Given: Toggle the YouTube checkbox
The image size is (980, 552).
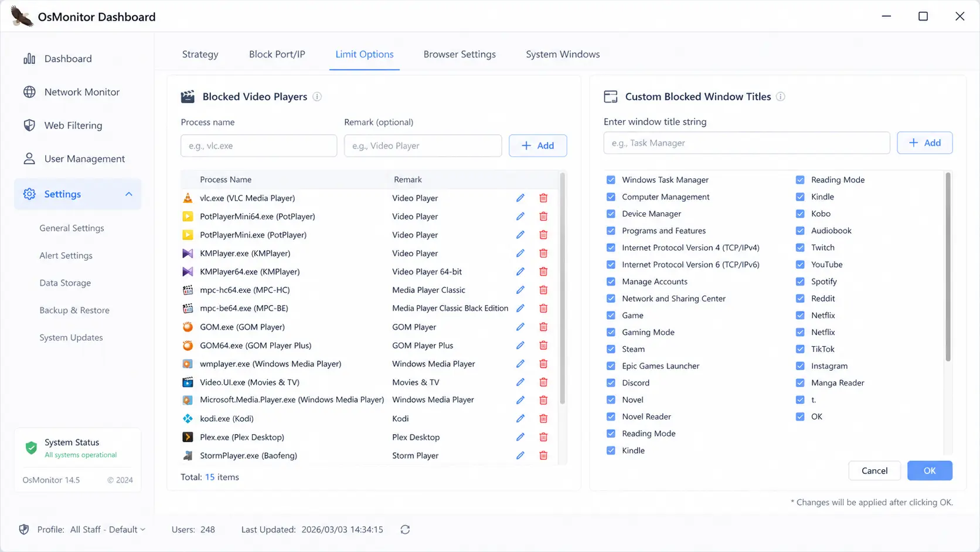Looking at the screenshot, I should [x=800, y=265].
